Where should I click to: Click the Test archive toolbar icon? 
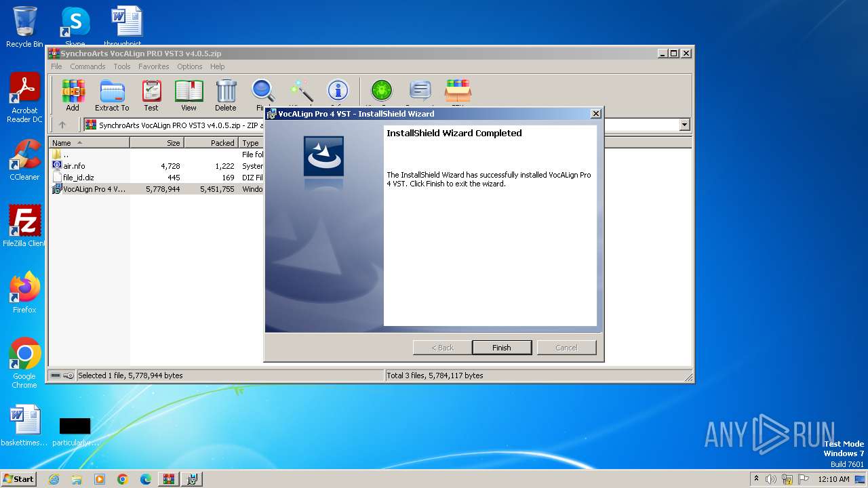click(151, 95)
